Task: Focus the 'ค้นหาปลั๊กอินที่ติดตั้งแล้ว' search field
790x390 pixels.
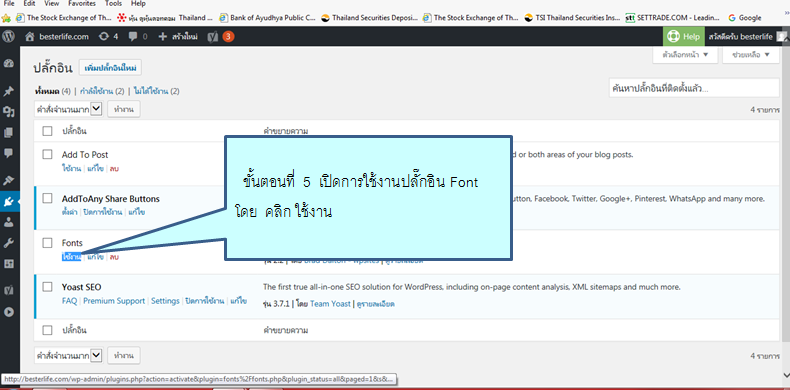Action: click(x=694, y=88)
